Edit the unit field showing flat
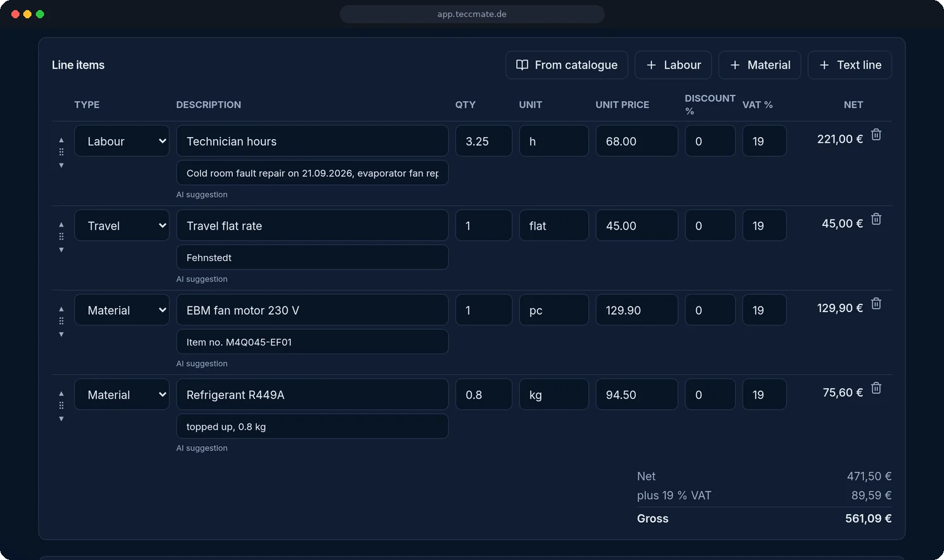Screen dimensions: 944x560 tap(554, 225)
